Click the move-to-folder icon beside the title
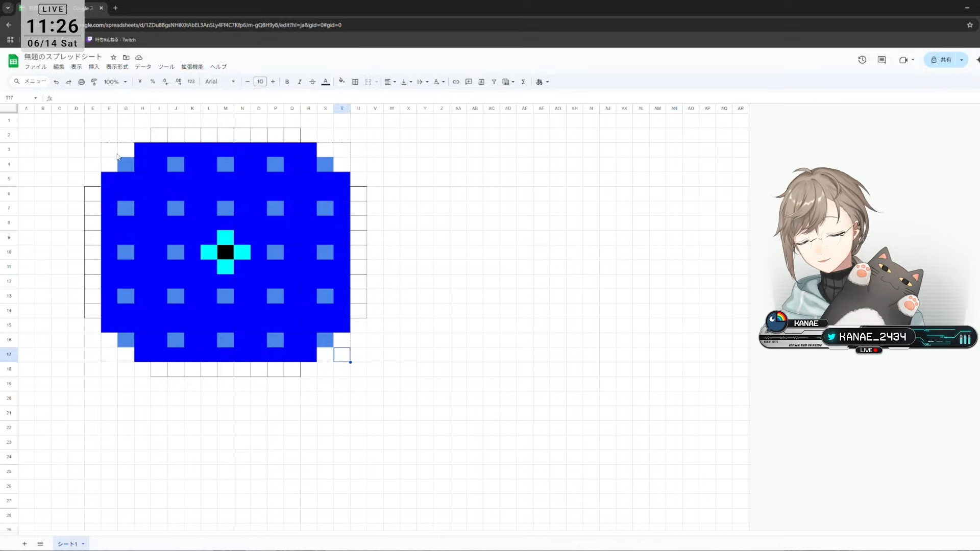This screenshot has height=551, width=980. tap(126, 57)
